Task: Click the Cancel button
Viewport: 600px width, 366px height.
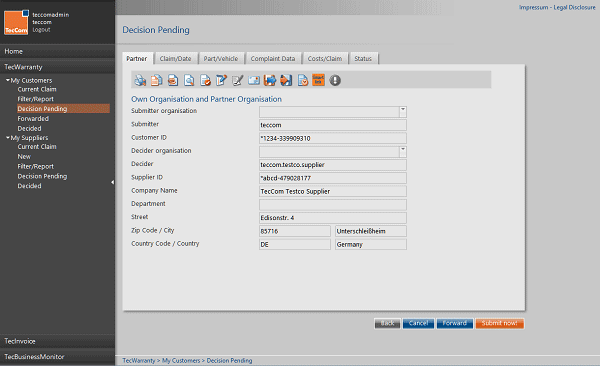Action: click(x=418, y=323)
